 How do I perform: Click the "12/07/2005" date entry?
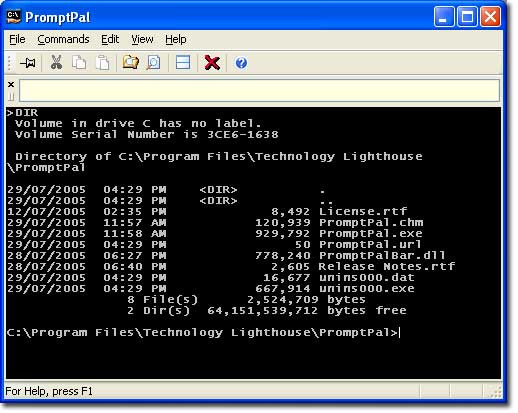(x=46, y=211)
